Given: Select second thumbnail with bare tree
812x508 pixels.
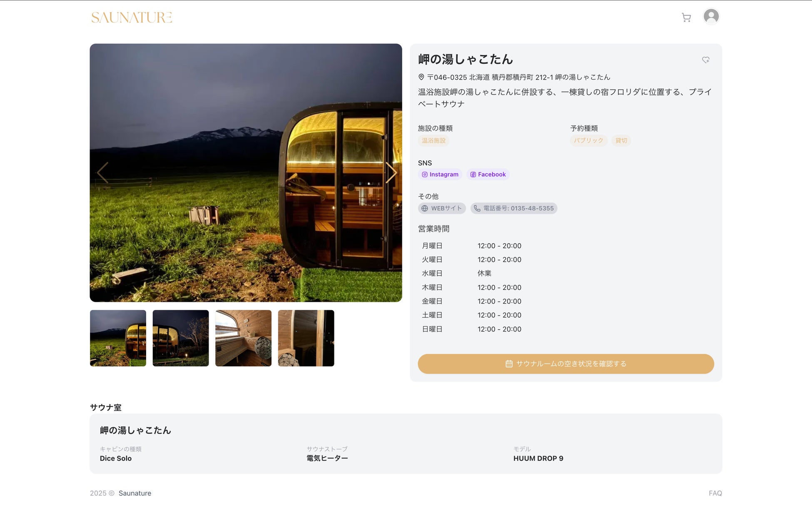Looking at the screenshot, I should point(181,338).
